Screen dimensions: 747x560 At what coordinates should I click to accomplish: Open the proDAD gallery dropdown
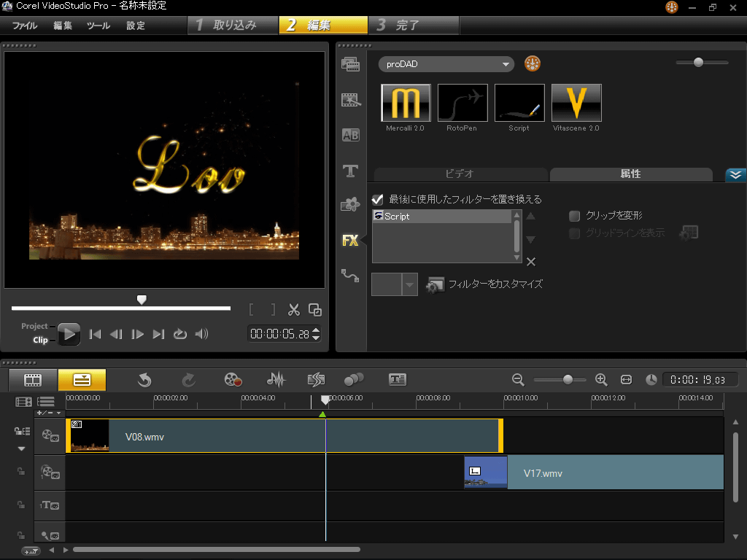446,64
